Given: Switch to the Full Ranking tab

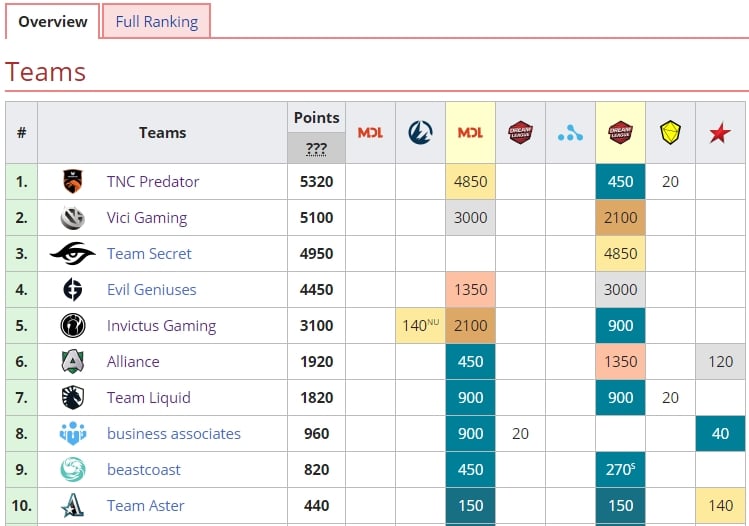Looking at the screenshot, I should [x=156, y=21].
